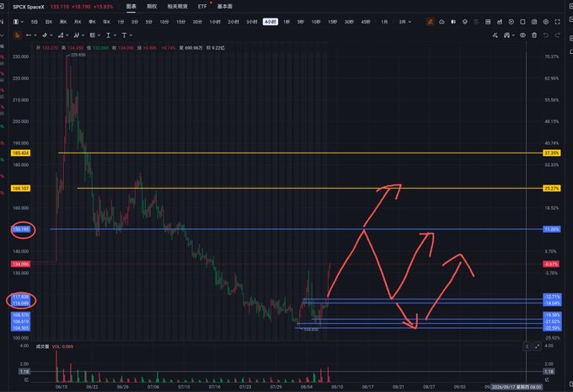This screenshot has width=573, height=392.
Task: Select the highlighted 4小时 timeframe
Action: 270,22
